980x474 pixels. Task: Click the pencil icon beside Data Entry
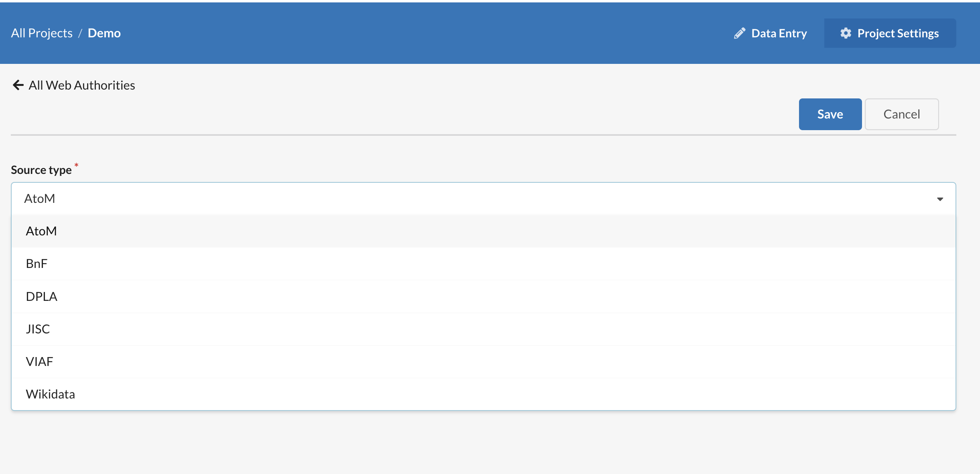[x=740, y=33]
